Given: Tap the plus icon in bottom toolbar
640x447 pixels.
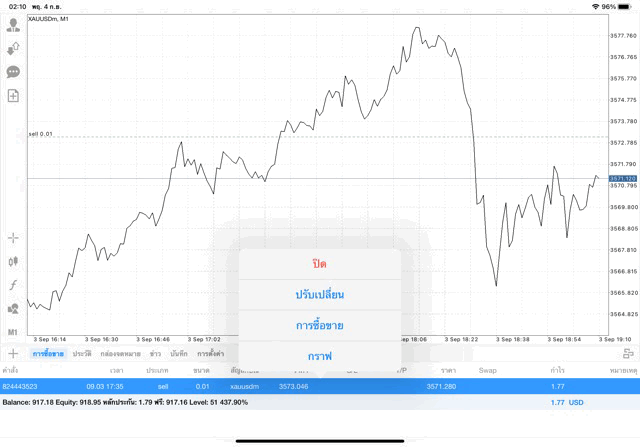Looking at the screenshot, I should coord(13,353).
